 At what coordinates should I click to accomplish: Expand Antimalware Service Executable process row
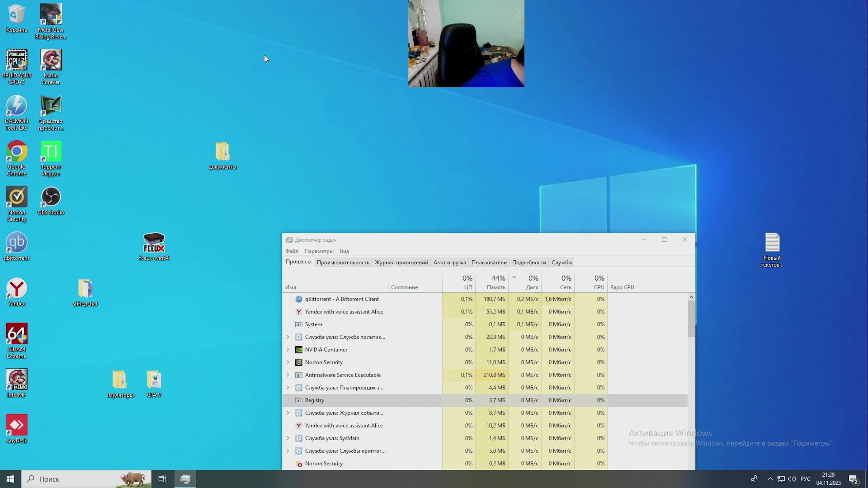[288, 375]
